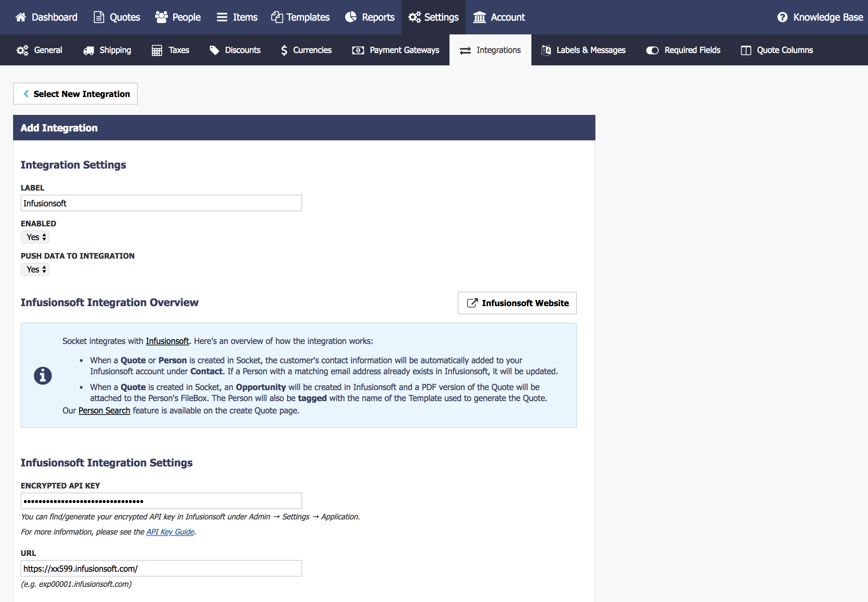Click the Dashboard home icon

(21, 17)
